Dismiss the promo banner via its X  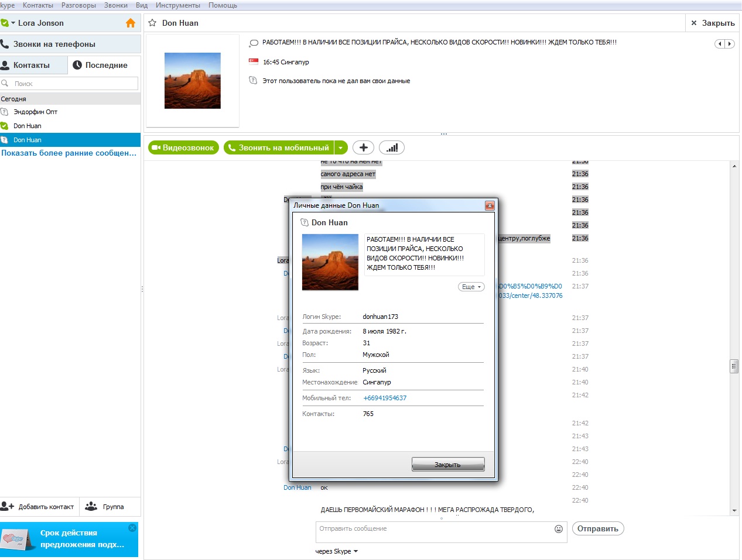coord(132,528)
